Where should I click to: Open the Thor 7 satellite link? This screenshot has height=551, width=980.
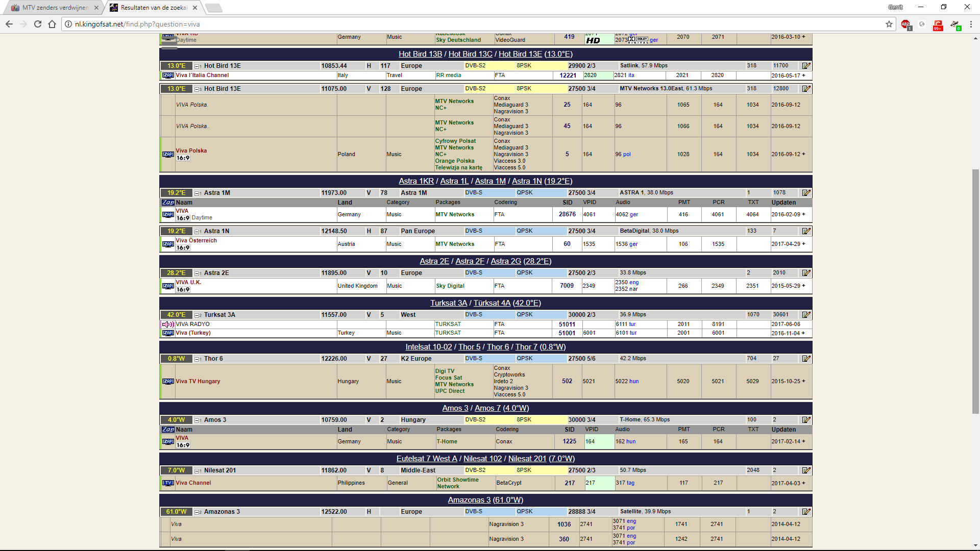click(526, 347)
